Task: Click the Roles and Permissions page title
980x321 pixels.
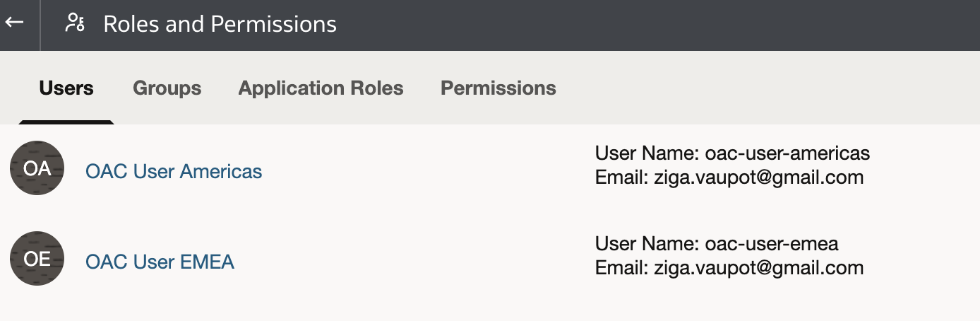Action: pos(220,24)
